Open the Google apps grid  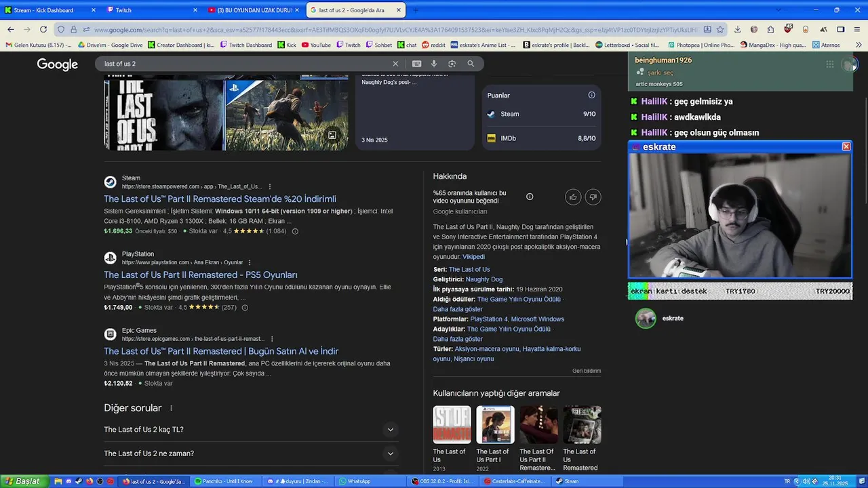click(x=830, y=64)
